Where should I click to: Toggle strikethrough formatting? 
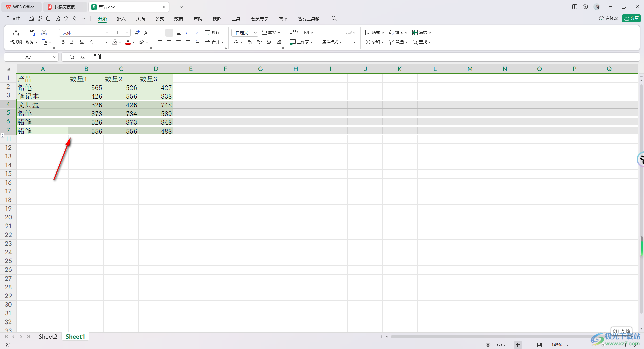tap(91, 42)
